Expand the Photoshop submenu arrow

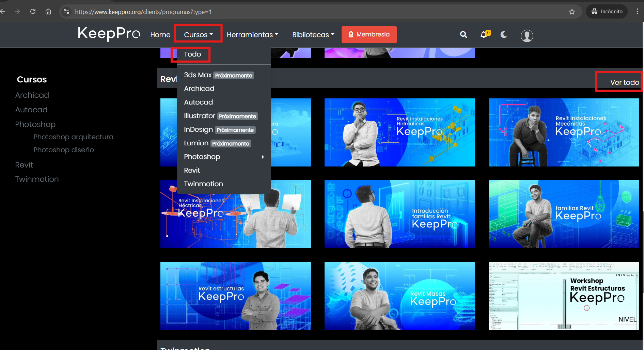(263, 157)
